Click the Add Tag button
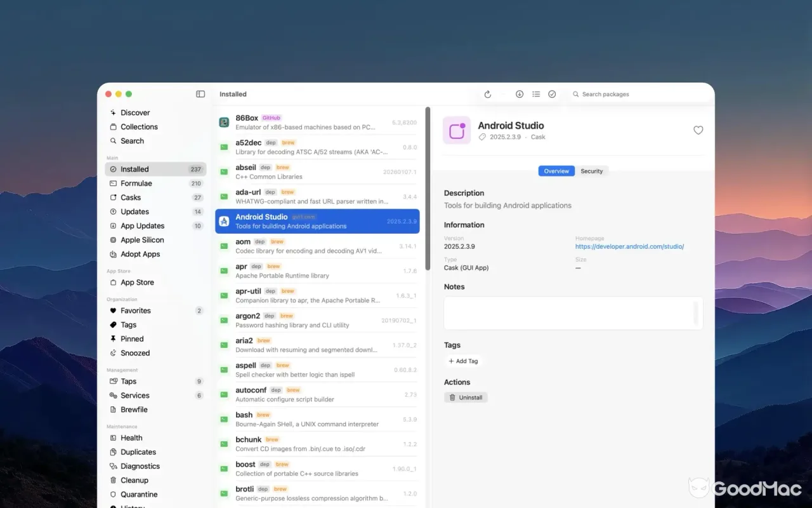Viewport: 812px width, 508px height. [463, 361]
